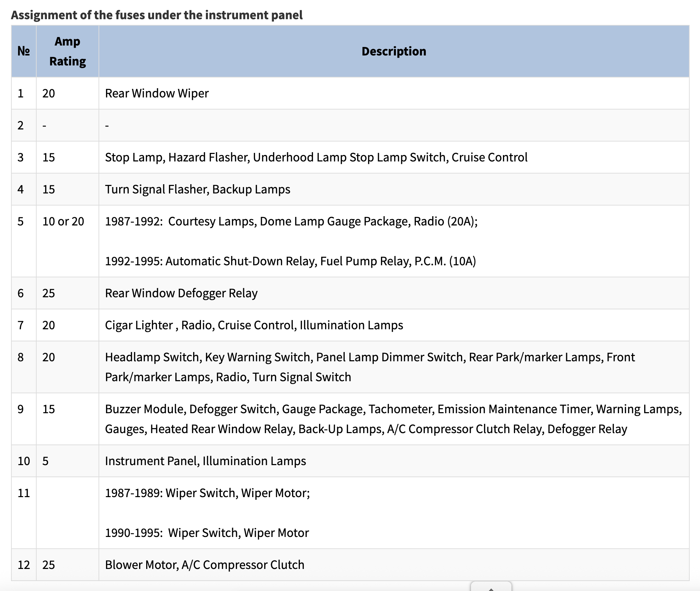
Task: Click the scroll-to-top arrow button
Action: coord(491,587)
